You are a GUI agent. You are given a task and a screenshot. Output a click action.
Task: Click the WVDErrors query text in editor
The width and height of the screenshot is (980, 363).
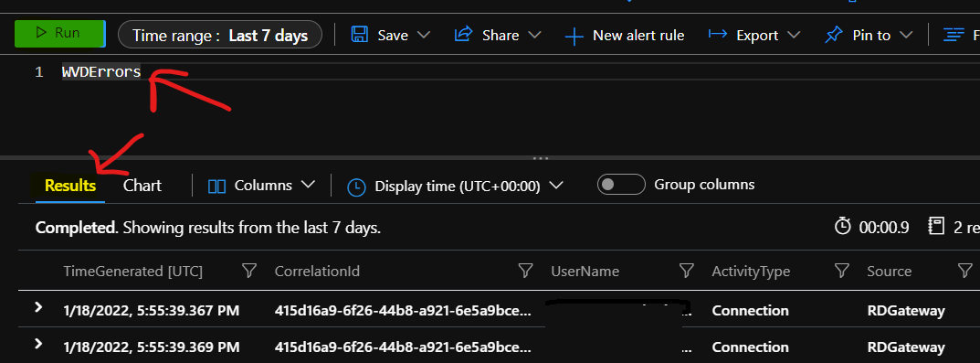point(101,72)
